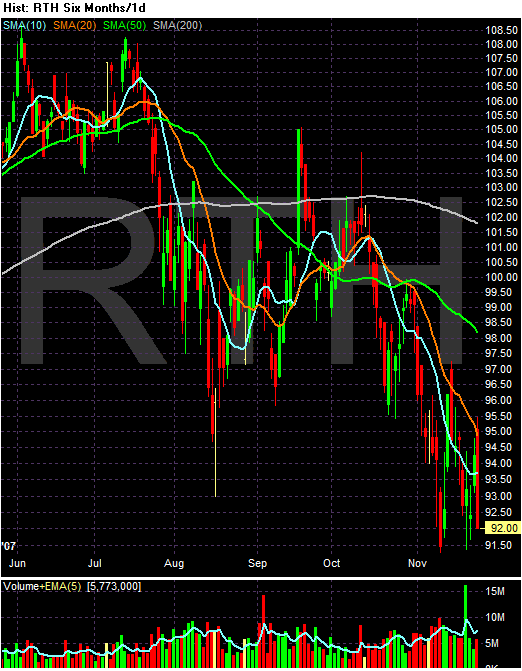
Task: Click the Jul label on time axis
Action: point(95,563)
